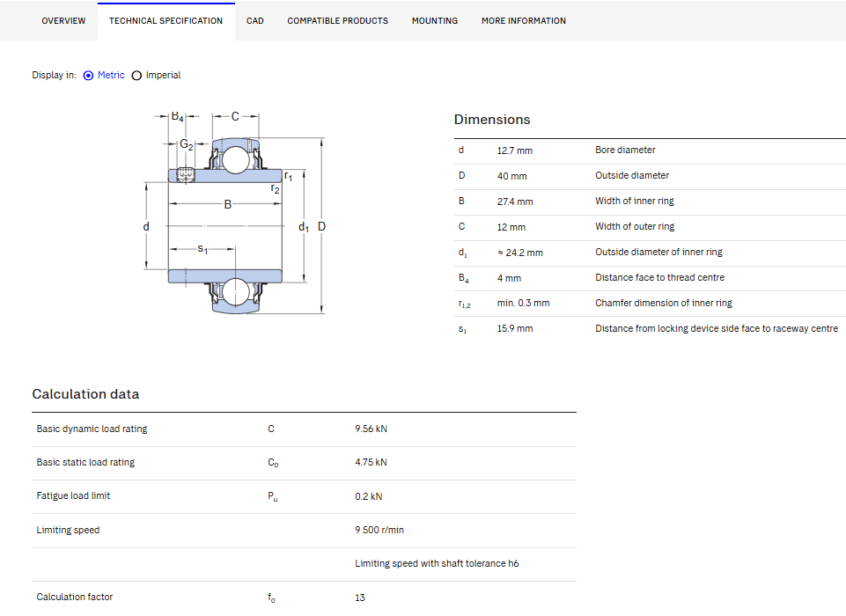Click the Limiting speed label

(68, 531)
